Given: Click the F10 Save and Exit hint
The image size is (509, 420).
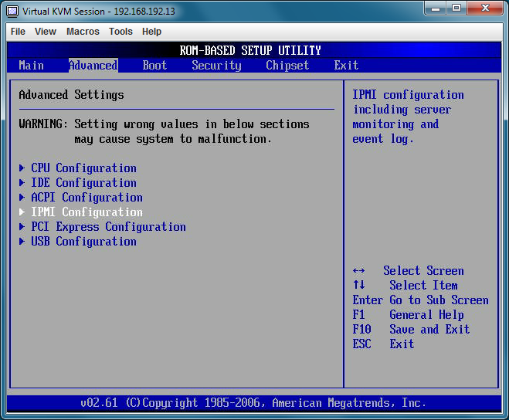Looking at the screenshot, I should click(x=411, y=329).
